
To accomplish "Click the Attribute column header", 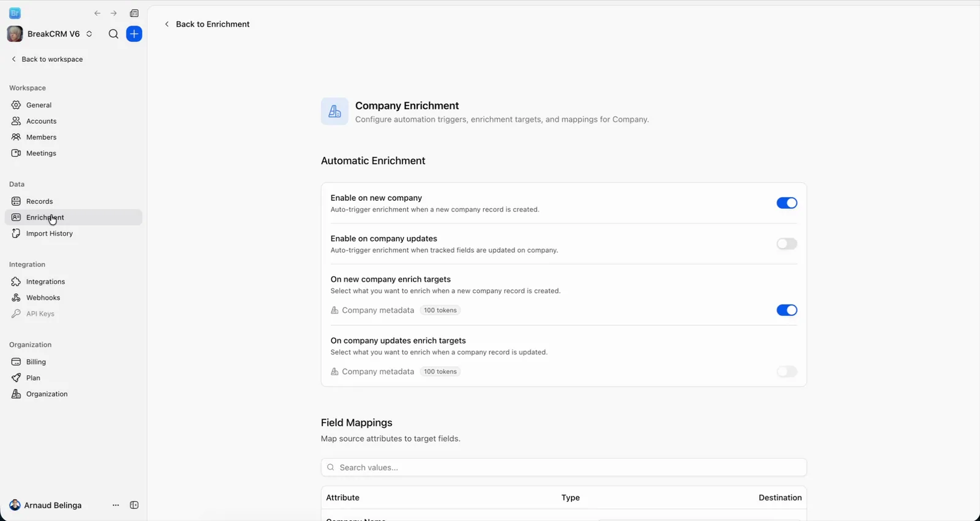I will [342, 498].
